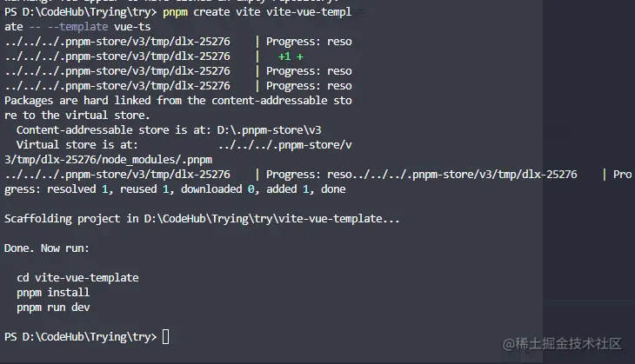Screen dimensions: 635x364
Task: Click the bottom 'PS D:\CodeHub\Trying\try>' prompt
Action: point(80,336)
